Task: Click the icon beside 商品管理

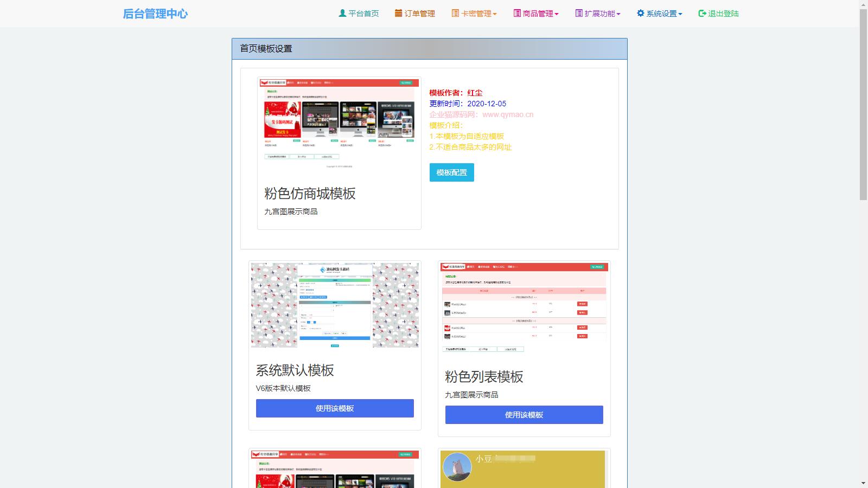Action: coord(517,13)
